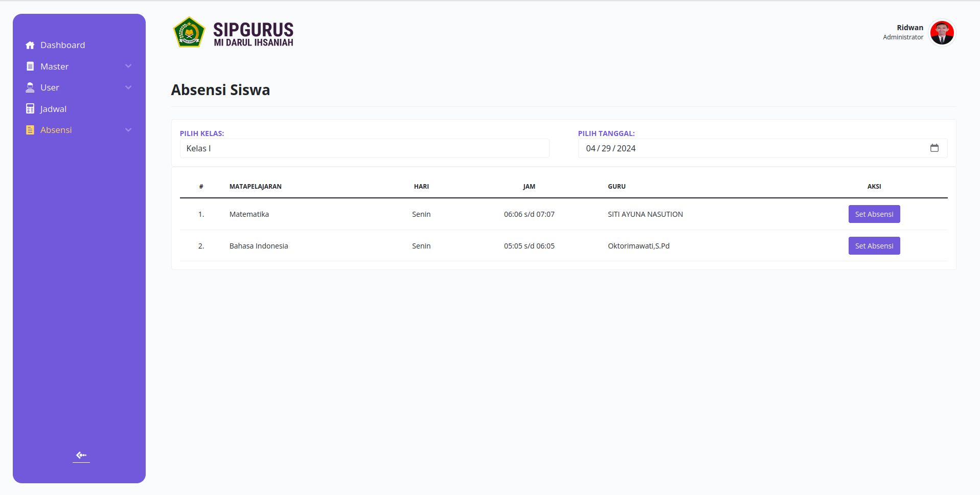This screenshot has height=495, width=980.
Task: Click the Absensi list icon in sidebar
Action: pyautogui.click(x=30, y=130)
